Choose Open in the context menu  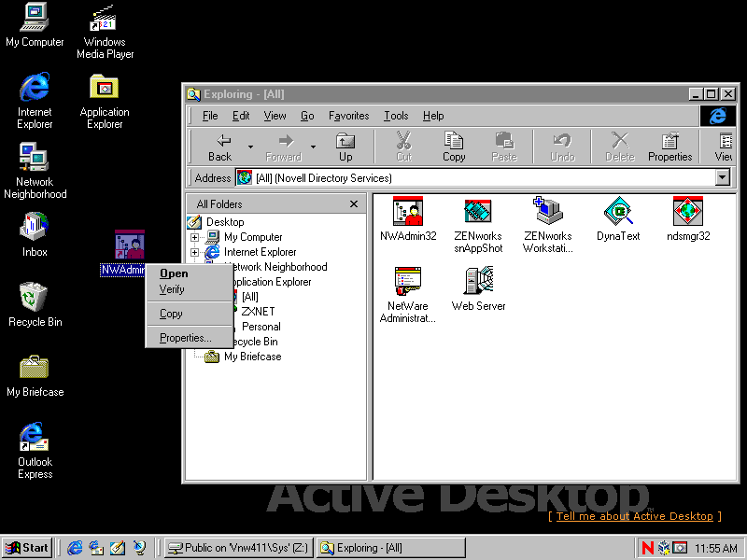(x=190, y=273)
